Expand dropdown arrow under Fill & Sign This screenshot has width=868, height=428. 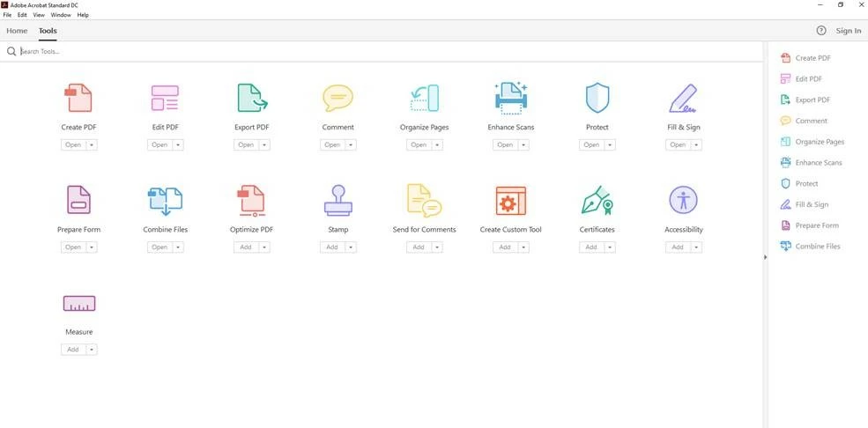pos(696,145)
